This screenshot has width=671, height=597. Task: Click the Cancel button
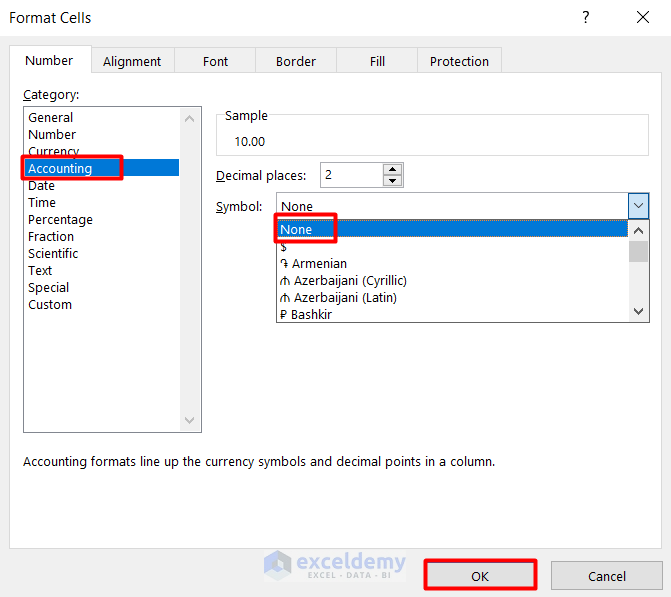click(606, 576)
